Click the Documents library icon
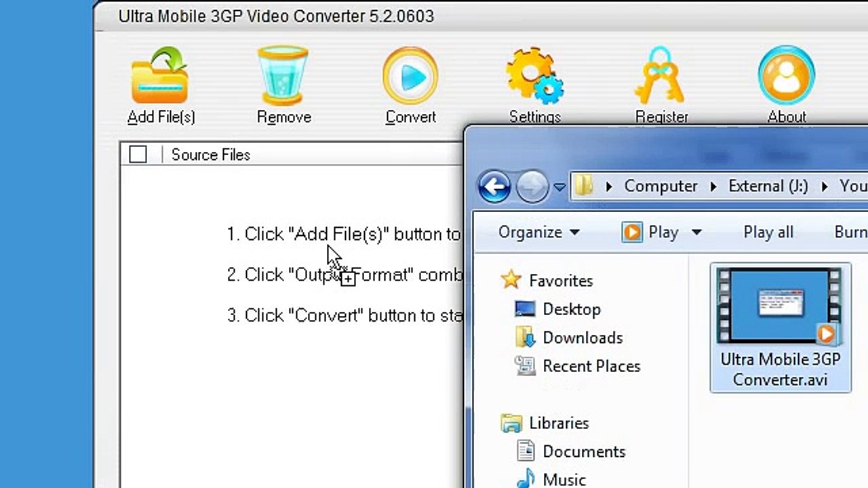 tap(526, 451)
